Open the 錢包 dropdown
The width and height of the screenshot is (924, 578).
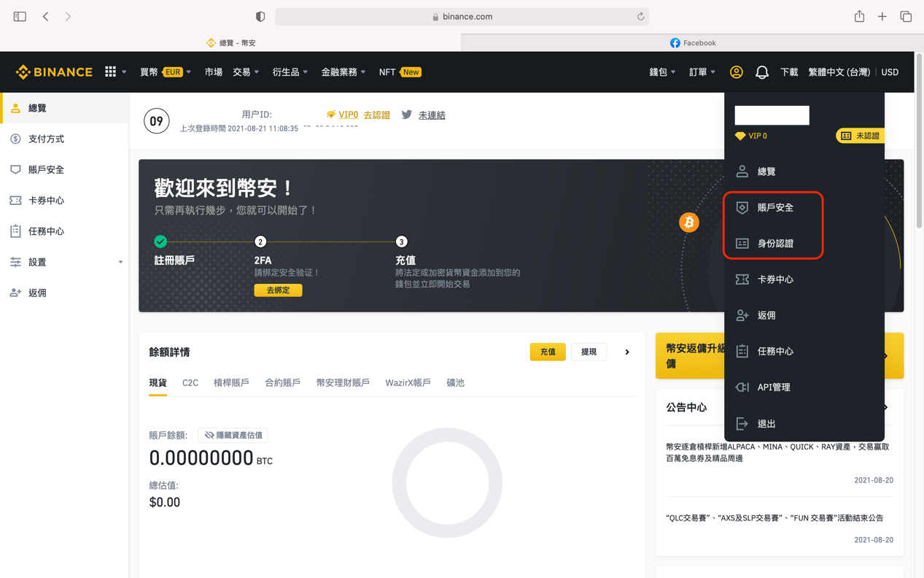coord(662,72)
